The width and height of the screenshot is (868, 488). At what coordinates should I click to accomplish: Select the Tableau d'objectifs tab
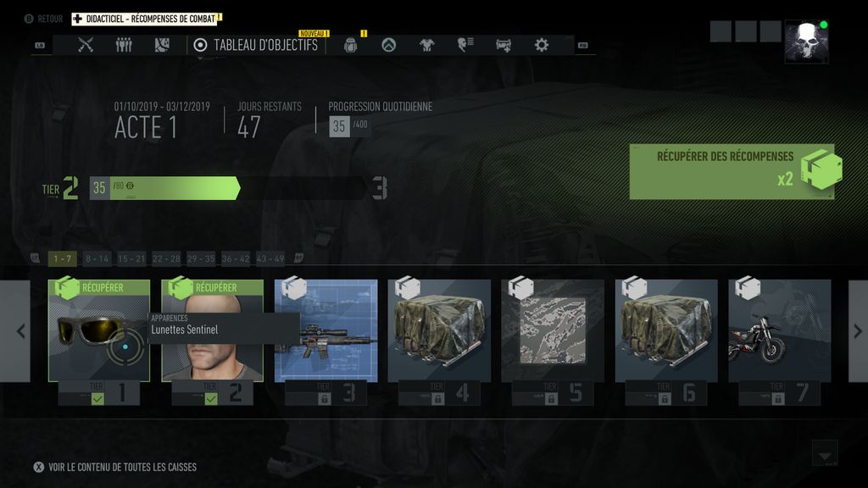point(256,45)
